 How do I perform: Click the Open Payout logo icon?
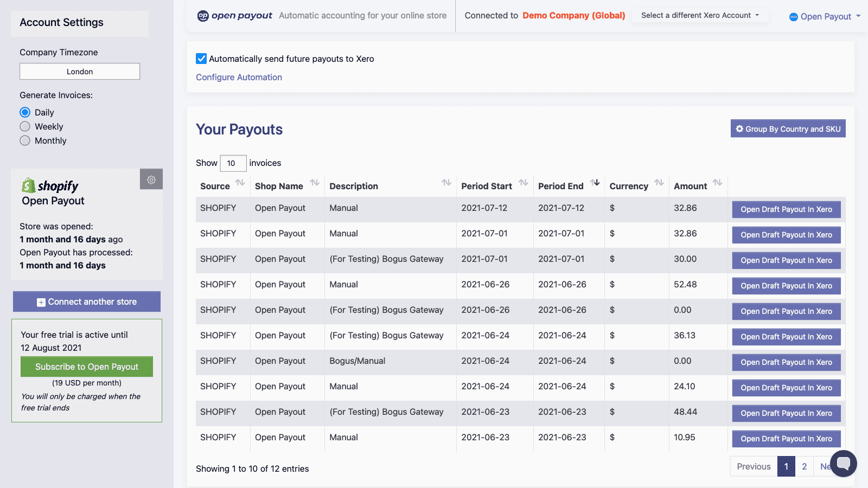pos(205,16)
